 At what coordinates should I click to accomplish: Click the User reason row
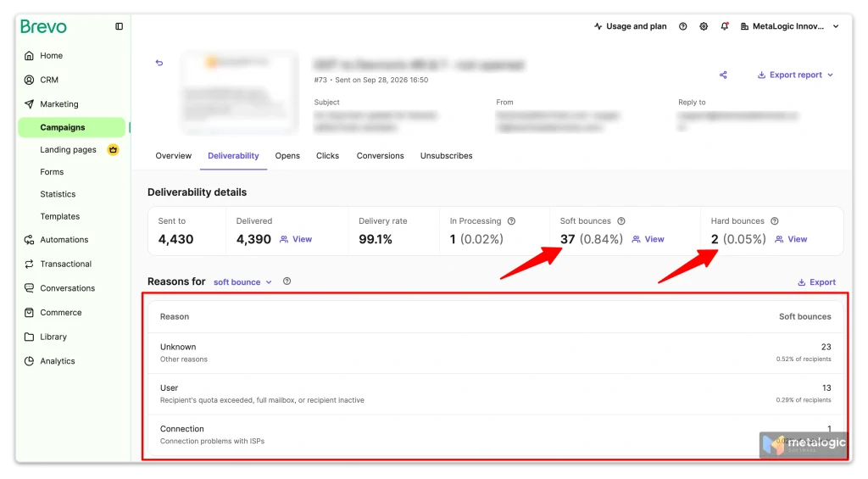495,393
